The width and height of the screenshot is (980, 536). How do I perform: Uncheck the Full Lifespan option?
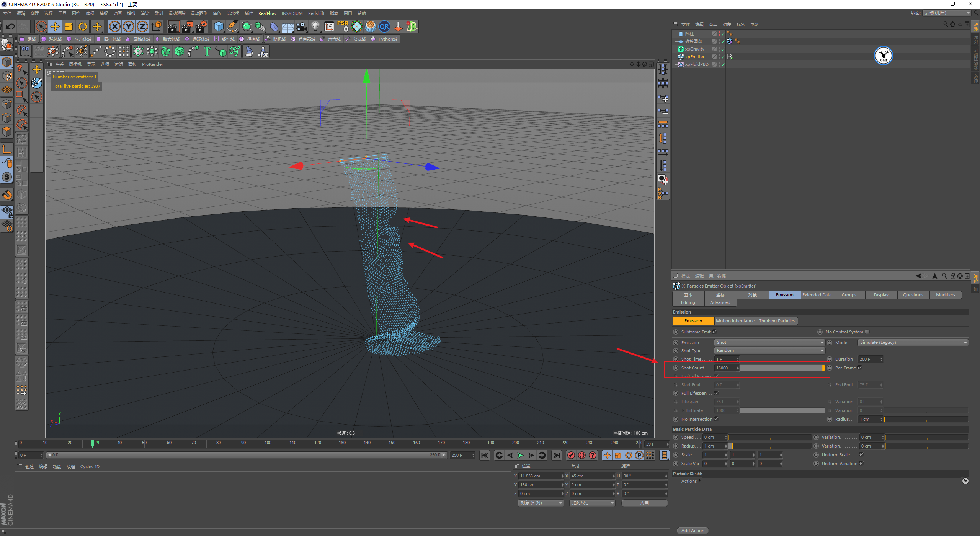pos(717,393)
